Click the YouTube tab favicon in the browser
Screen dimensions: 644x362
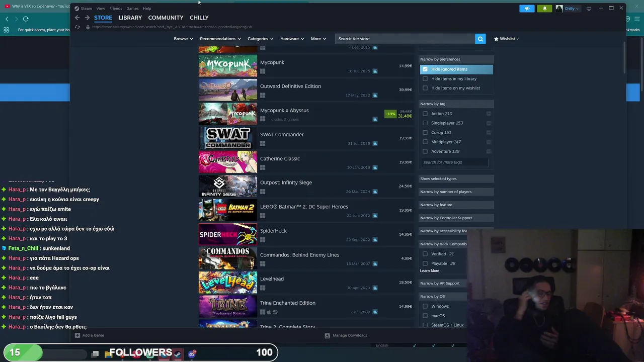point(7,7)
